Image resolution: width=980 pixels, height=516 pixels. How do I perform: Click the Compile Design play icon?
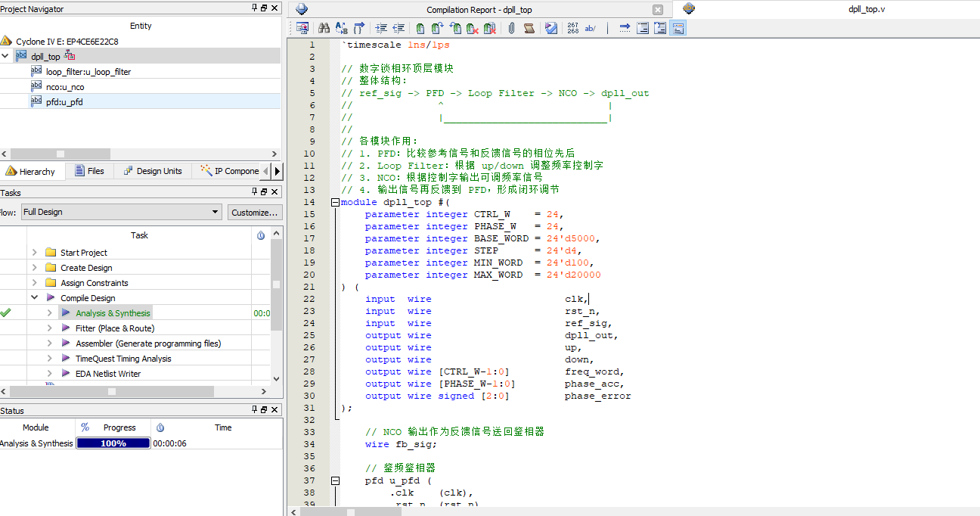[x=51, y=298]
